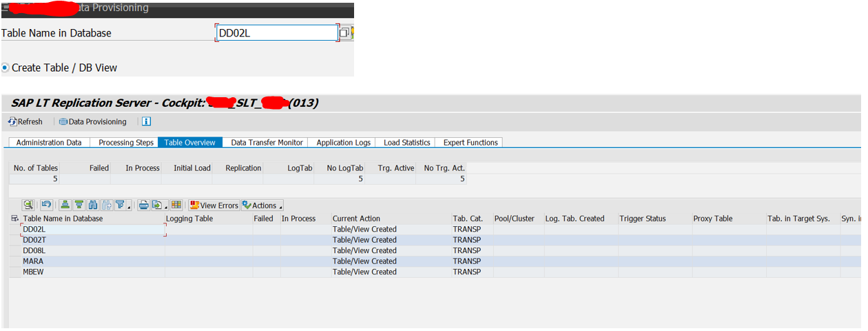
Task: Click the Refresh button
Action: coord(25,122)
